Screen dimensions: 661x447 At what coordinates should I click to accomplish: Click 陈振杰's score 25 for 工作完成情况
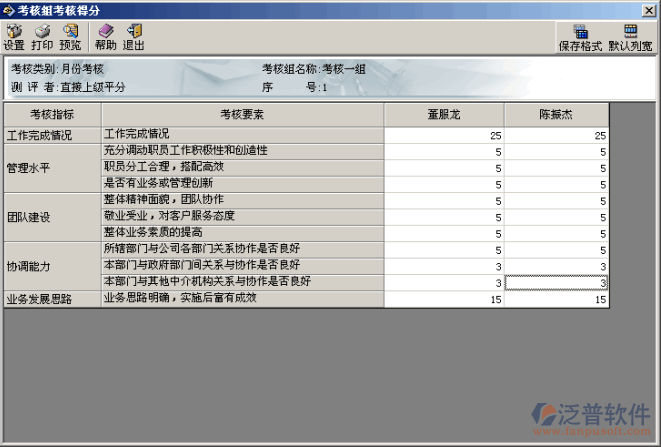pyautogui.click(x=556, y=135)
